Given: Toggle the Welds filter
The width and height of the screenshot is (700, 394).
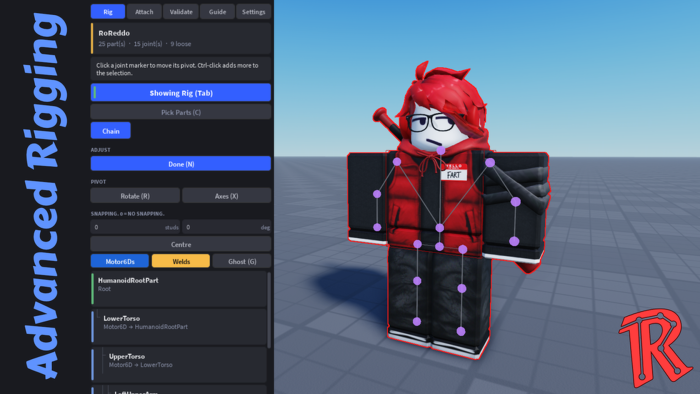Looking at the screenshot, I should click(x=181, y=261).
